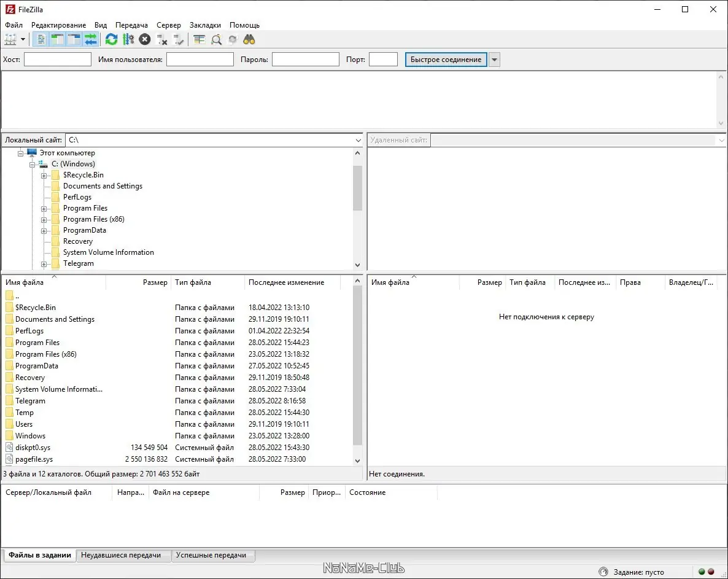This screenshot has width=728, height=579.
Task: Click the local file list vertical scrollbar
Action: (357, 371)
